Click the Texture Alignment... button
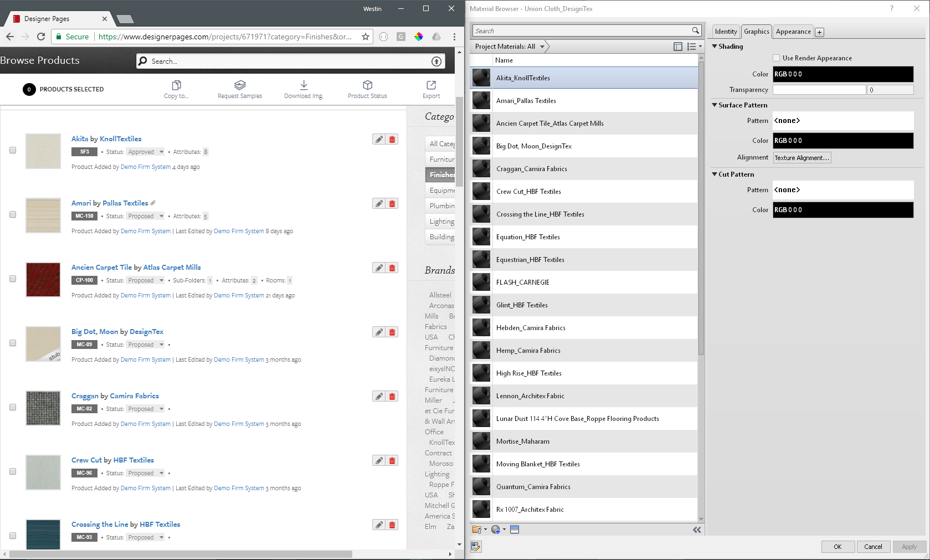Screen dimensions: 930x560 pos(802,158)
